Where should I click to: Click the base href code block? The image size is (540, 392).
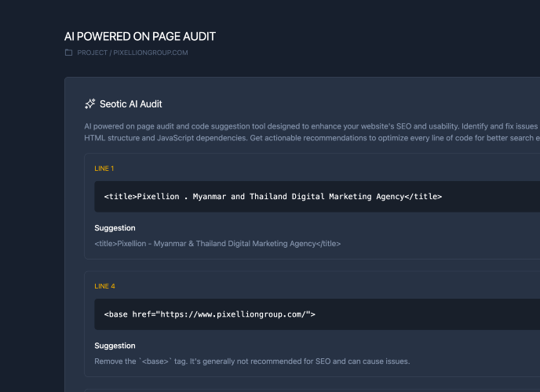(317, 314)
